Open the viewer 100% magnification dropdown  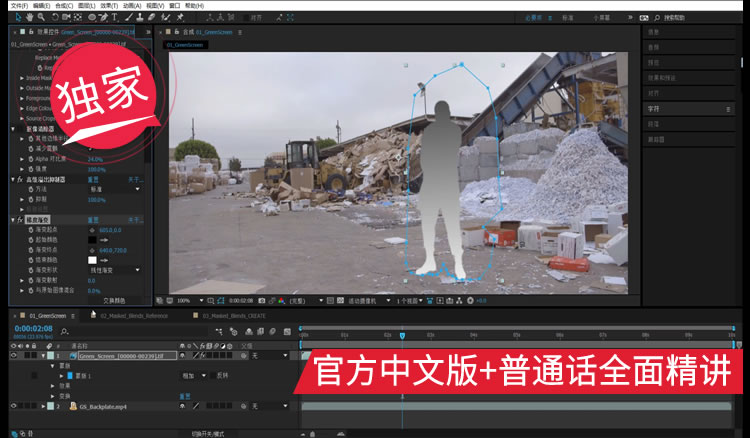pyautogui.click(x=190, y=301)
